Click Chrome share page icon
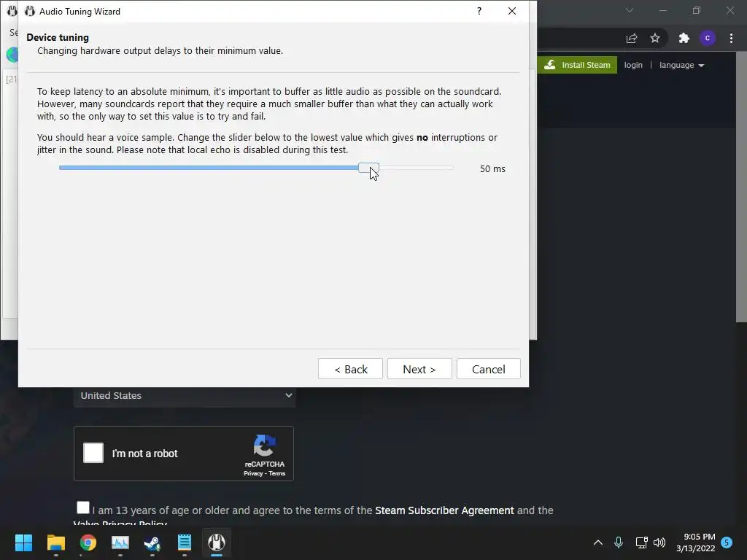747x560 pixels. tap(632, 39)
